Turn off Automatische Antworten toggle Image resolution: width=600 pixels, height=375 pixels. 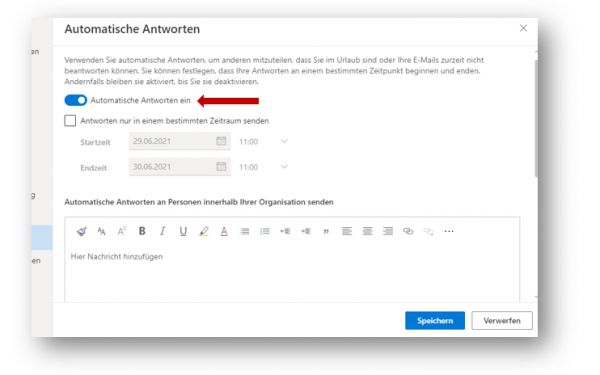tap(75, 100)
